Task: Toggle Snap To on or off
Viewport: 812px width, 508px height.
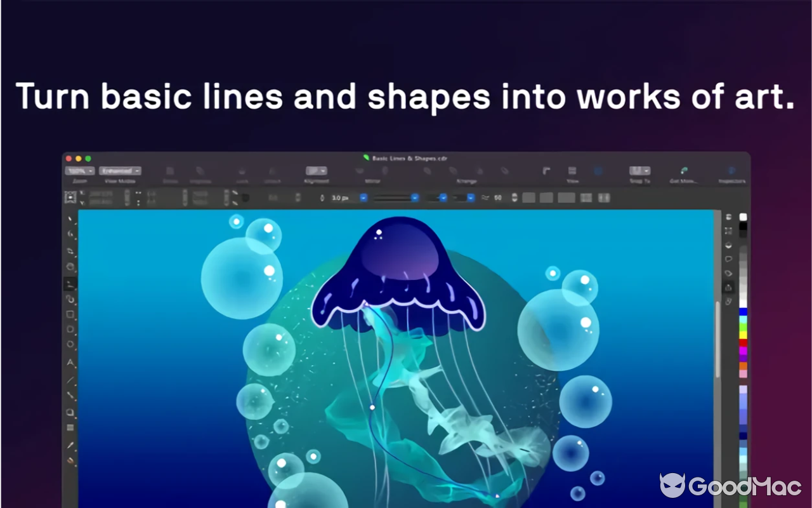Action: (638, 170)
